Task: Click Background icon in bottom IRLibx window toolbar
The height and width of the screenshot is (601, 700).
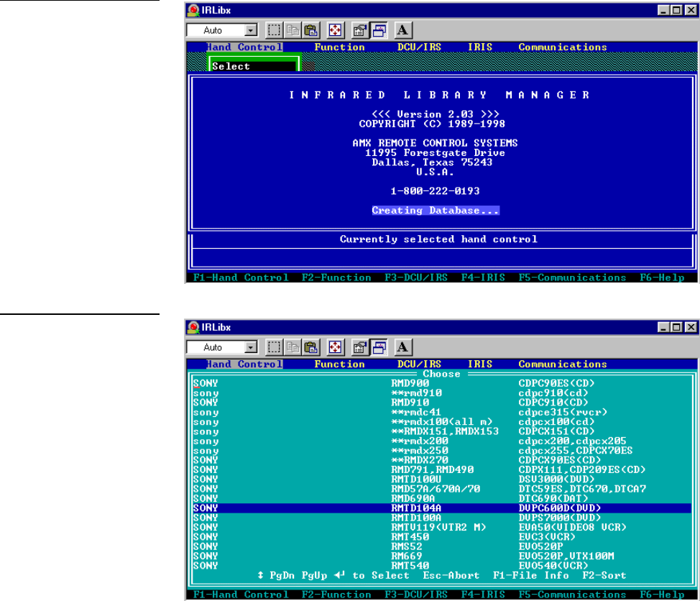Action: [x=379, y=347]
